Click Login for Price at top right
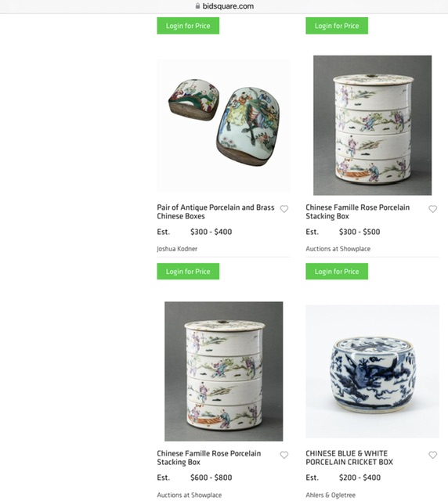Image resolution: width=448 pixels, height=501 pixels. click(337, 26)
